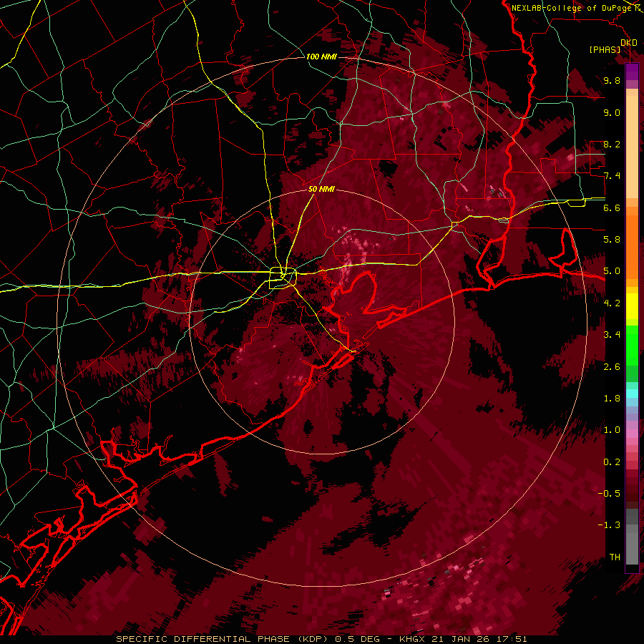The width and height of the screenshot is (644, 644).
Task: Select the 6.6 legend value
Action: (612, 208)
